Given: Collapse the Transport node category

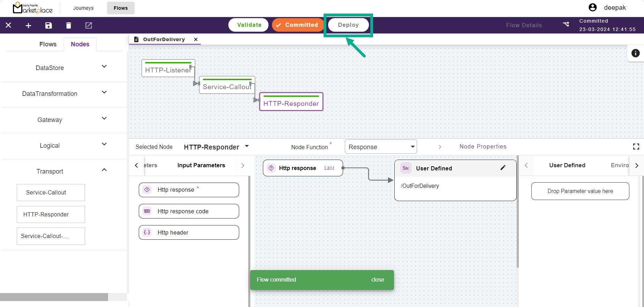Looking at the screenshot, I should pos(104,170).
